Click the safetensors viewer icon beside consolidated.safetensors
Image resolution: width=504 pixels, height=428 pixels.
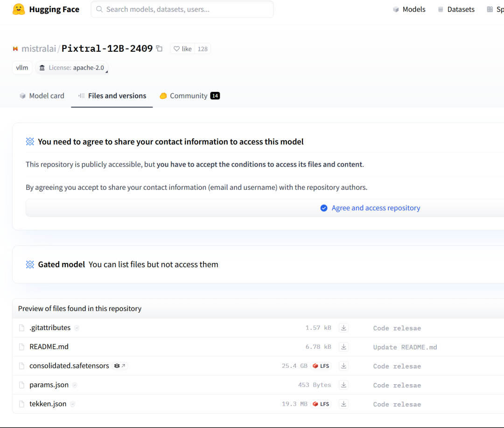pyautogui.click(x=120, y=366)
